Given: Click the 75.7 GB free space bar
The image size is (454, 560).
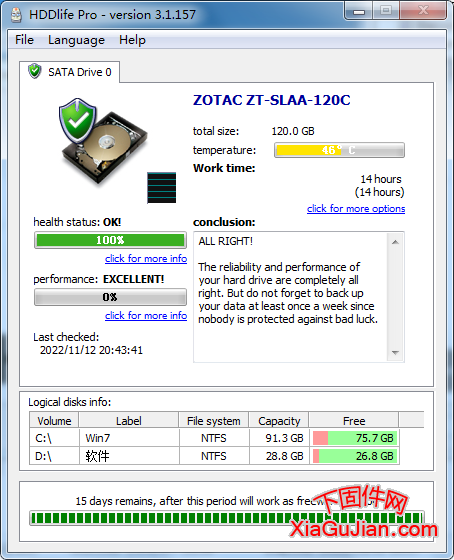Looking at the screenshot, I should [x=355, y=438].
